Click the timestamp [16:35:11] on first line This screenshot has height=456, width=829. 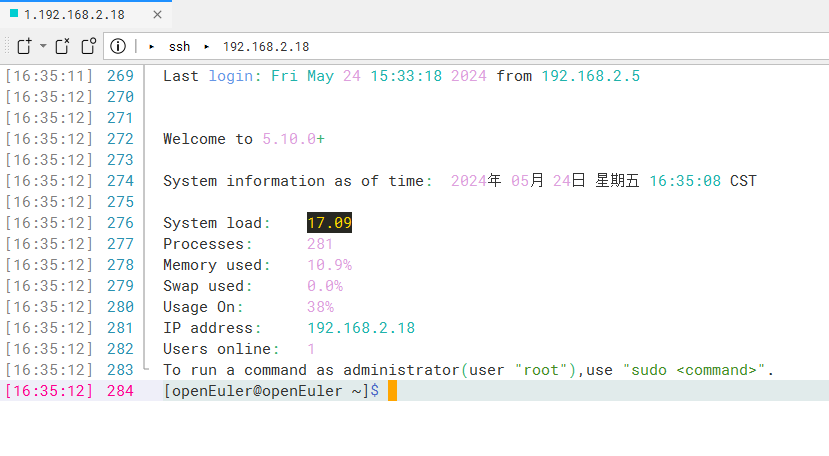pos(49,76)
